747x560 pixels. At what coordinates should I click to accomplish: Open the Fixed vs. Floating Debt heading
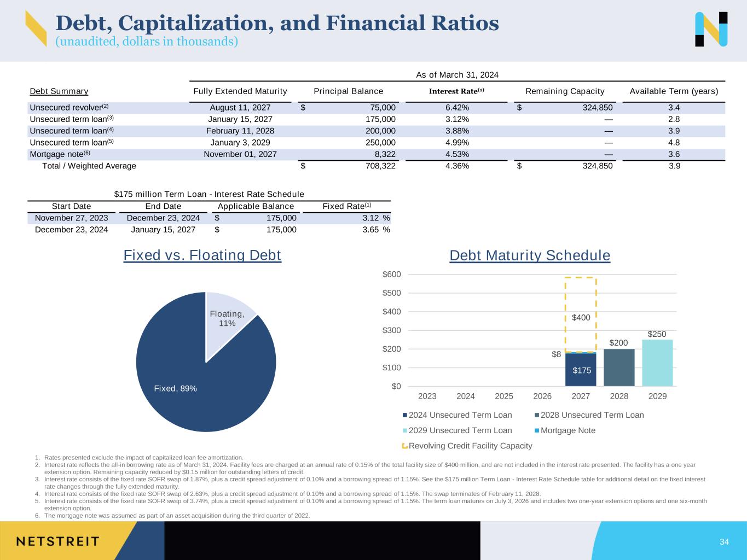202,255
